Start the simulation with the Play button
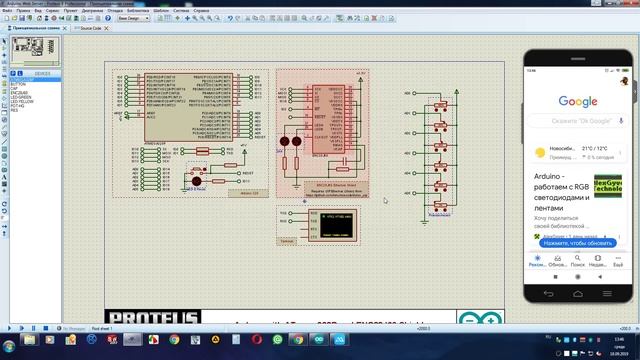 [9, 328]
